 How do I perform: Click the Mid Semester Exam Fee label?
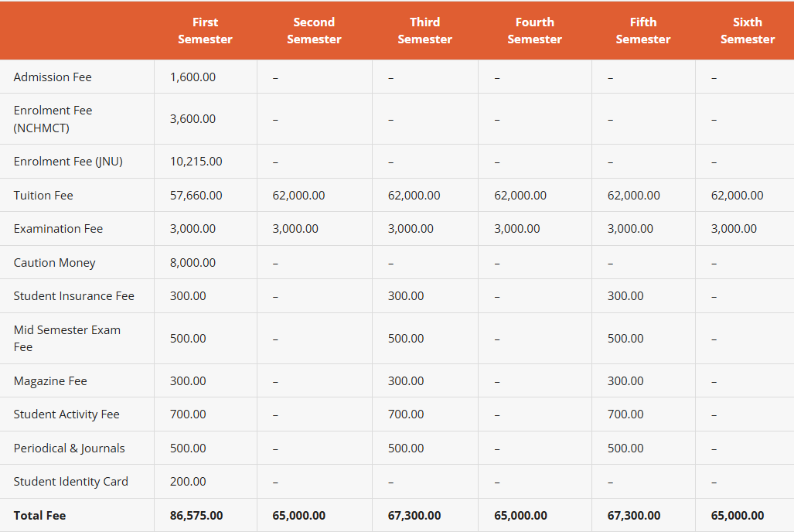(66, 339)
